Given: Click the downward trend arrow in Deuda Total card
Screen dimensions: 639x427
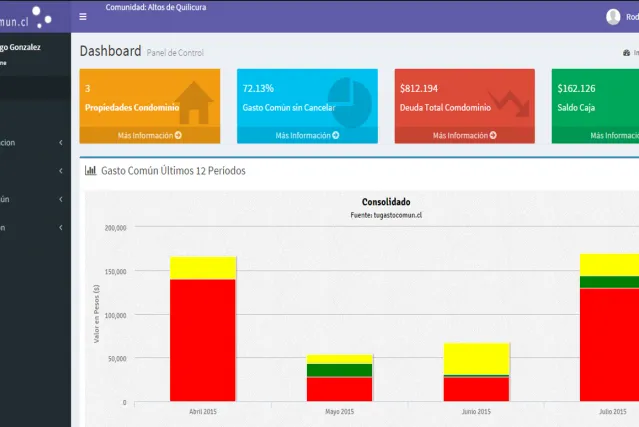Looking at the screenshot, I should coord(509,103).
